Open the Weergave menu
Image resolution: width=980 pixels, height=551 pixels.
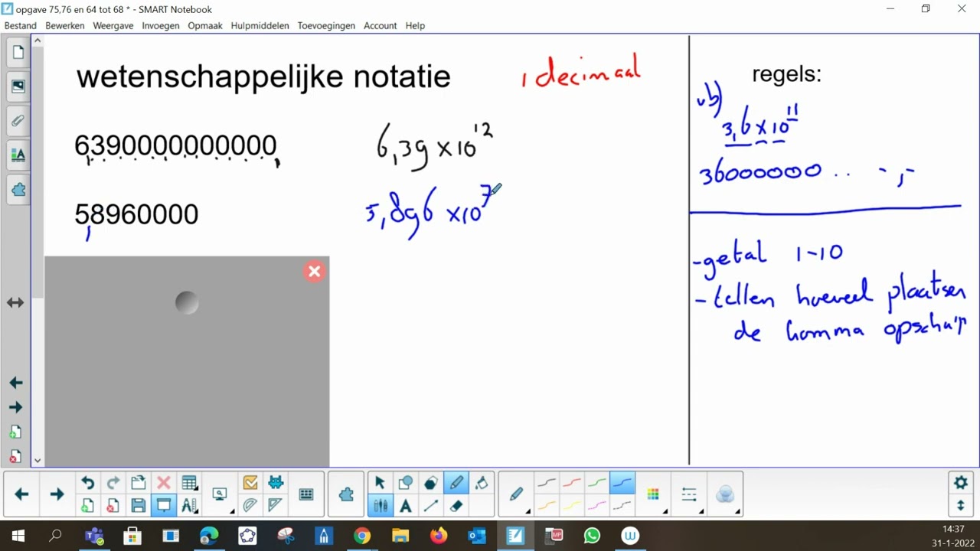tap(113, 25)
